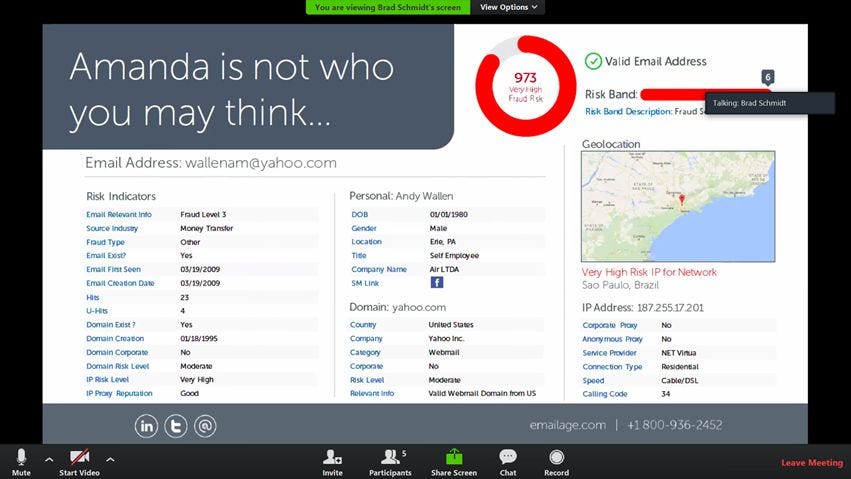Viewport: 851px width, 479px height.
Task: Click the 'Talking: Brad Schmidt' indicator
Action: tap(770, 103)
